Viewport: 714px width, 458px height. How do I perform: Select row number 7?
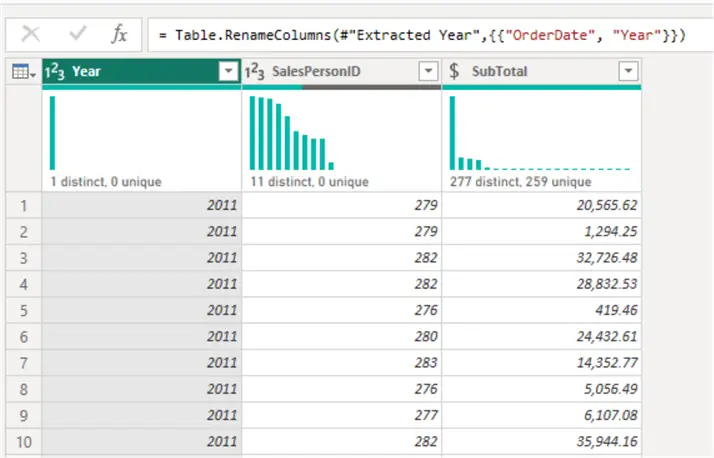click(x=24, y=363)
